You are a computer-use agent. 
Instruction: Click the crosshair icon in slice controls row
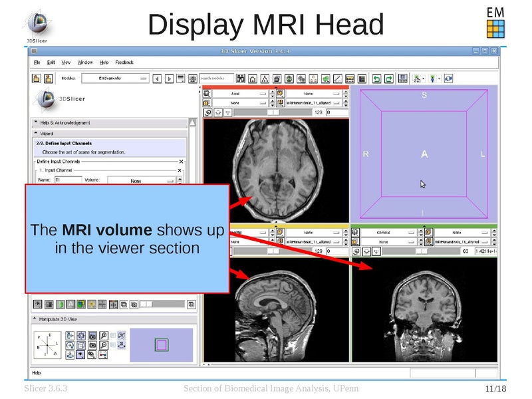point(102,304)
